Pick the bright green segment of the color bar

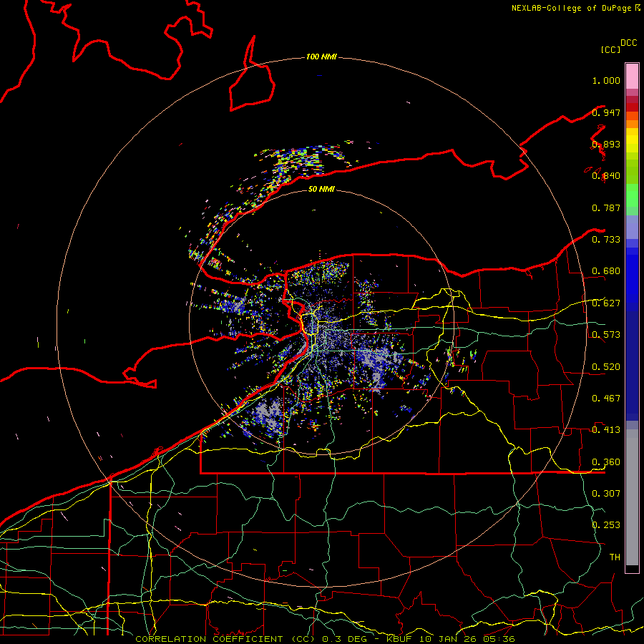point(632,195)
